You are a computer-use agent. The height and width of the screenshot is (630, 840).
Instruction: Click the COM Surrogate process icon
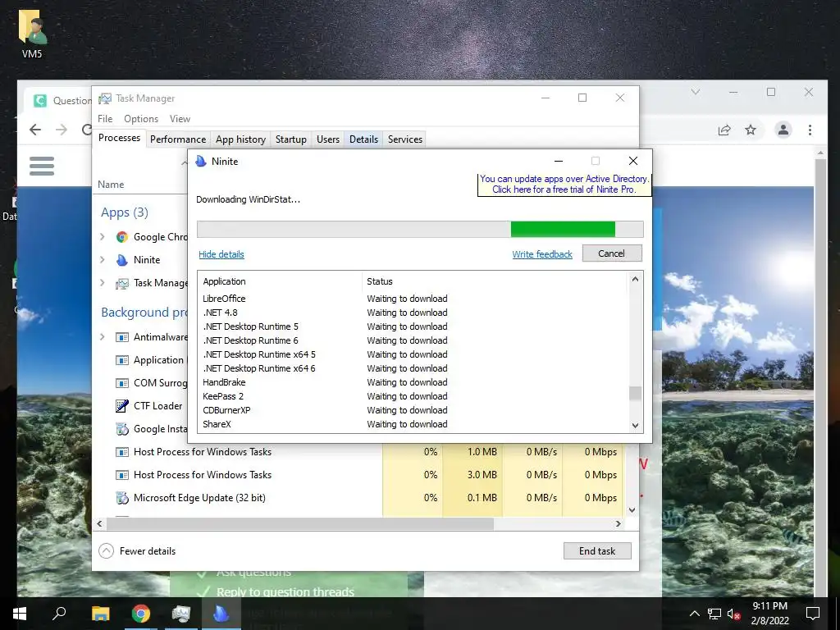coord(122,383)
